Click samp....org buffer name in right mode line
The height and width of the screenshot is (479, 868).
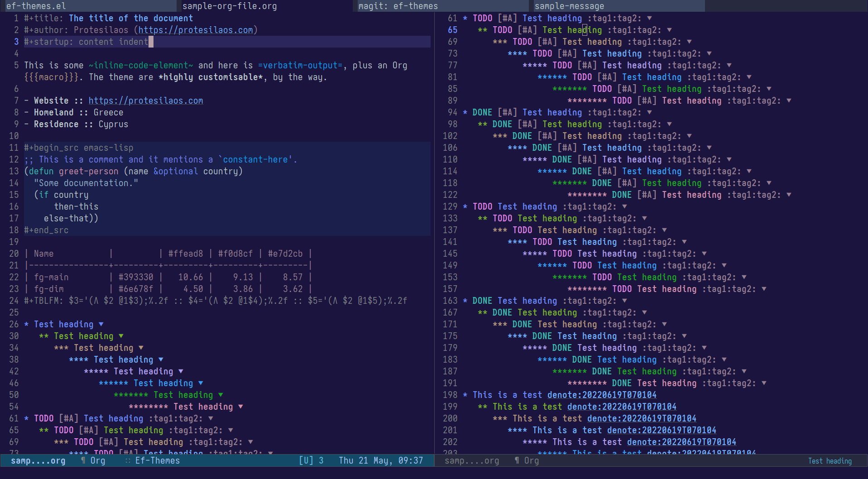coord(472,460)
